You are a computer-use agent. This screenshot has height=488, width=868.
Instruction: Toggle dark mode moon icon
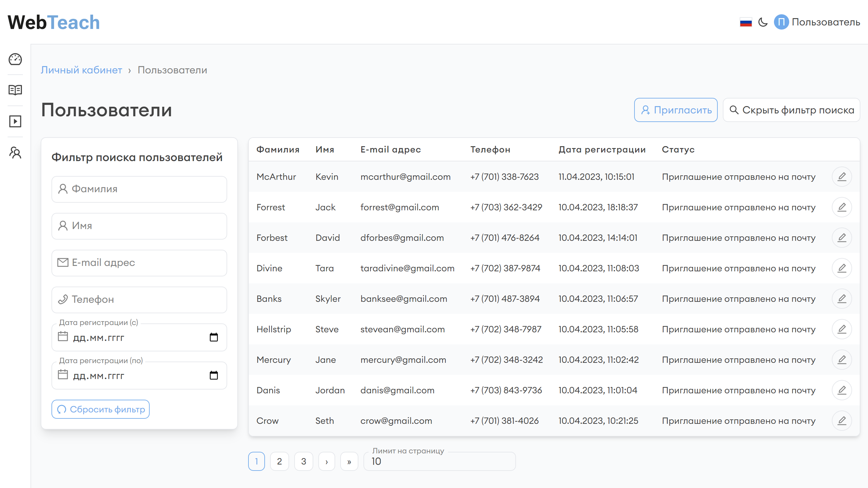pos(763,22)
